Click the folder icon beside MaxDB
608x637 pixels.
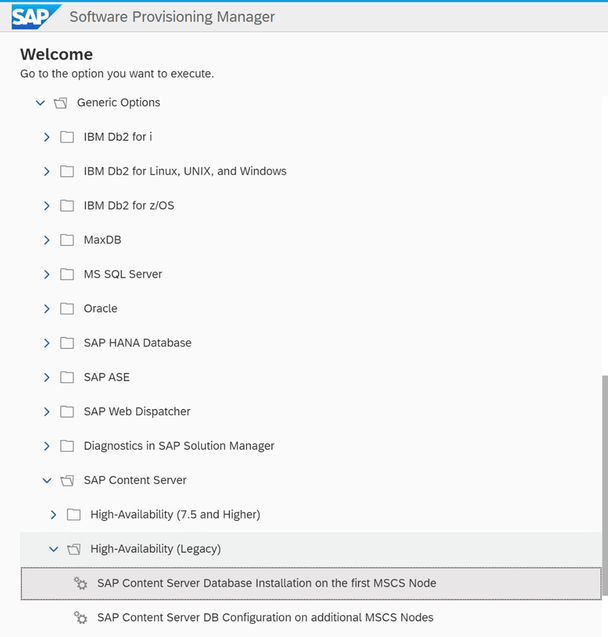[x=67, y=240]
